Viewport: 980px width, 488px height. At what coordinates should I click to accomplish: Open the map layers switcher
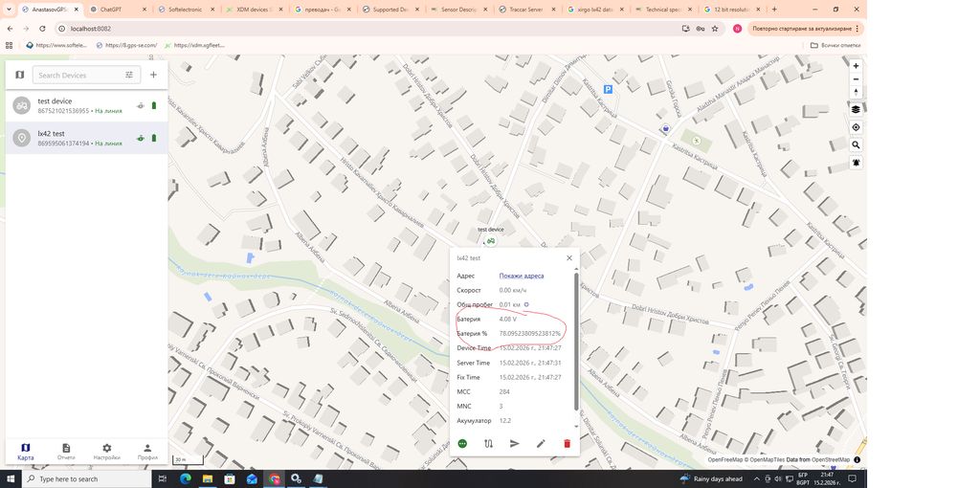click(x=856, y=109)
